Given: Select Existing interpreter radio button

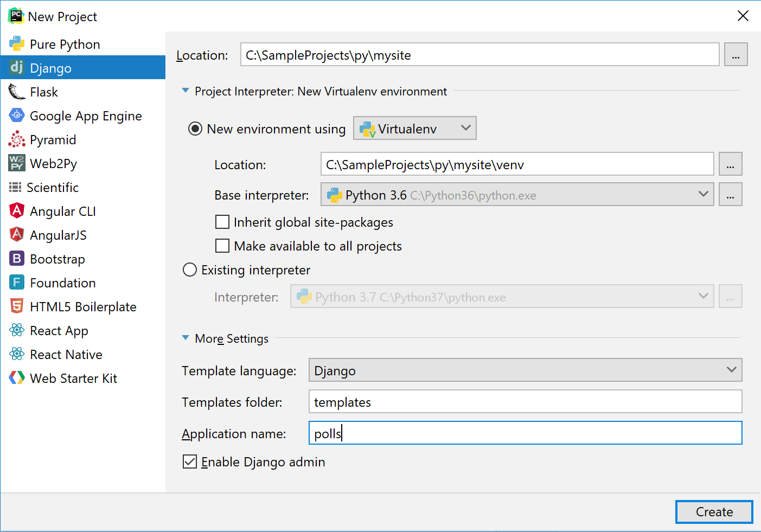Looking at the screenshot, I should click(x=190, y=270).
